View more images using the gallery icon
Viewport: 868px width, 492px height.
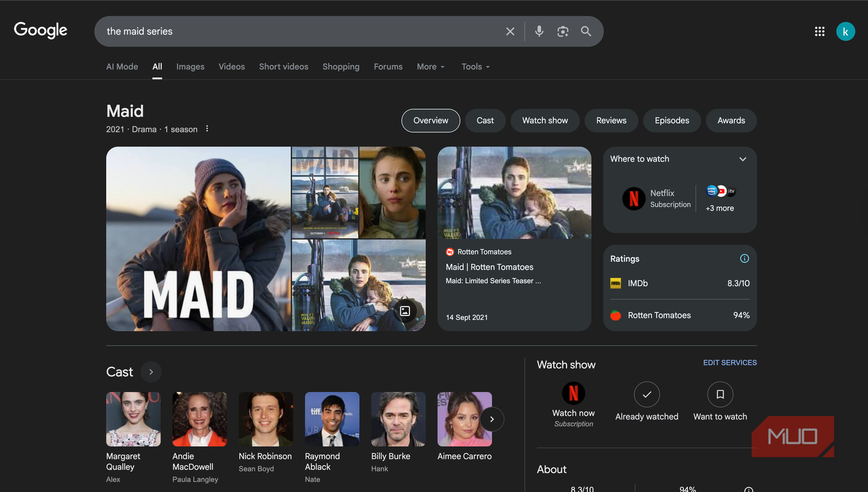coord(405,311)
